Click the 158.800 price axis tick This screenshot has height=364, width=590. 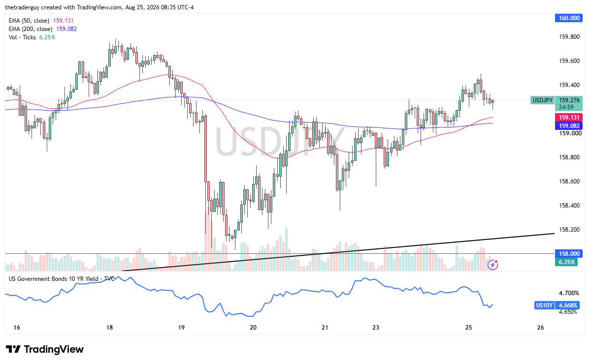pyautogui.click(x=569, y=157)
